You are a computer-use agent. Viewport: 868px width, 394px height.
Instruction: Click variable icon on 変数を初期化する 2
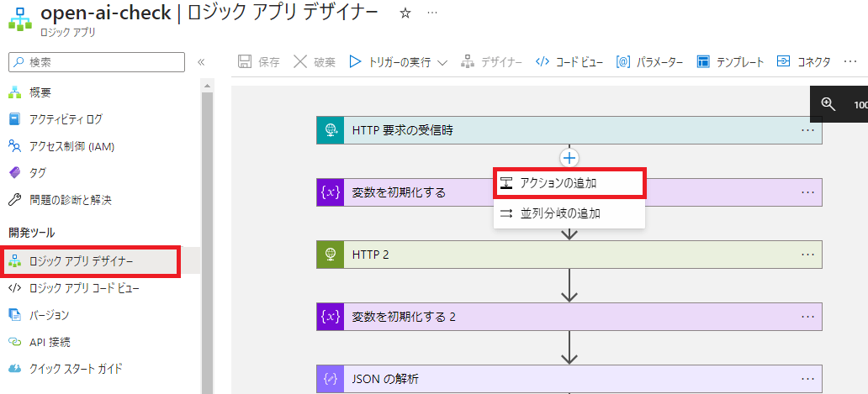point(331,317)
